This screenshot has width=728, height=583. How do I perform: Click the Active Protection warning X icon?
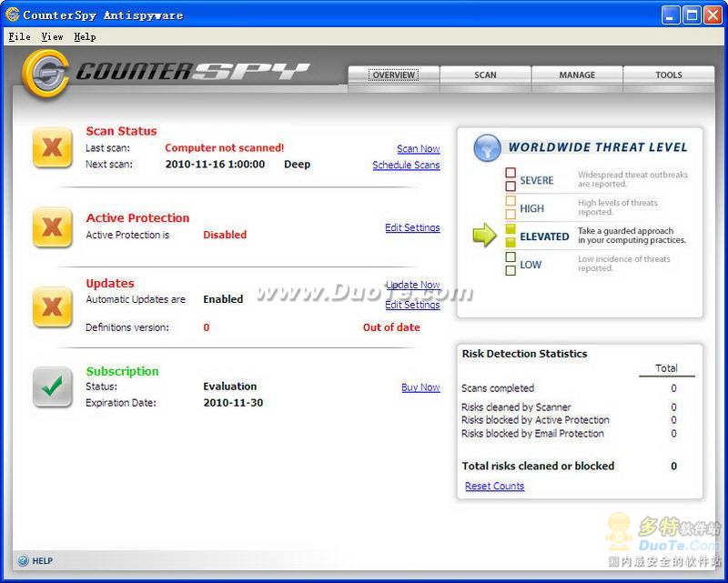click(53, 227)
